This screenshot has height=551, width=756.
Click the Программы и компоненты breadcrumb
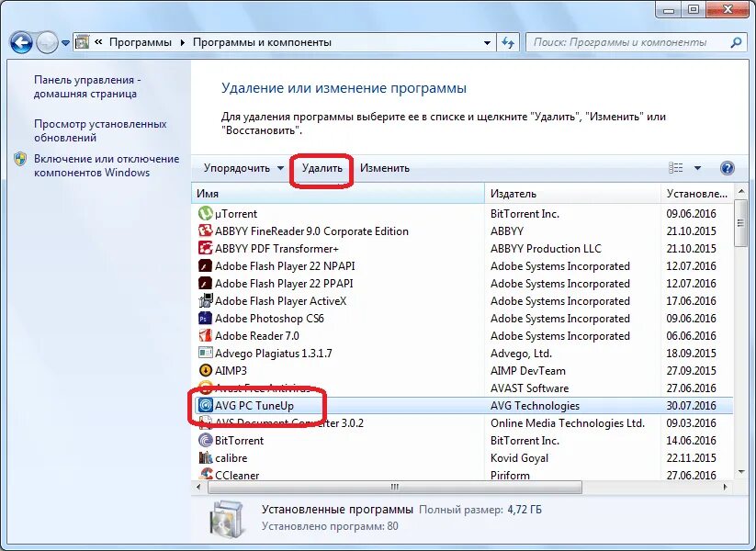263,42
